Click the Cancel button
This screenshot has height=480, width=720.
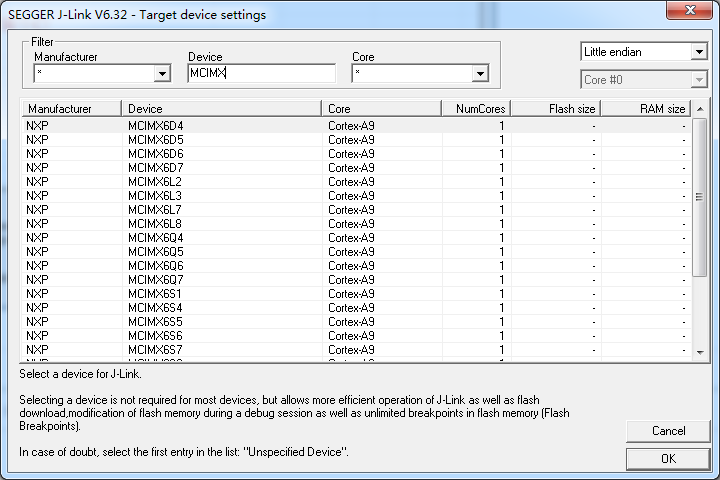coord(668,431)
